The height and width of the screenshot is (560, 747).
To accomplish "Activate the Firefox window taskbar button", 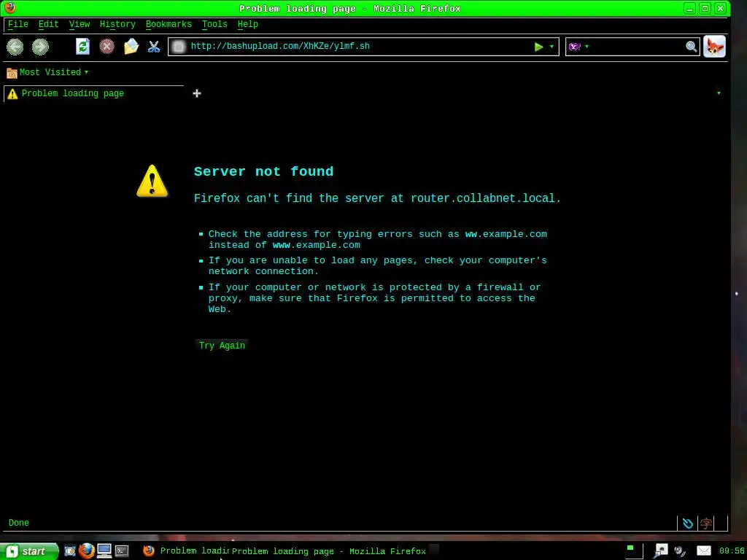I will pos(185,551).
